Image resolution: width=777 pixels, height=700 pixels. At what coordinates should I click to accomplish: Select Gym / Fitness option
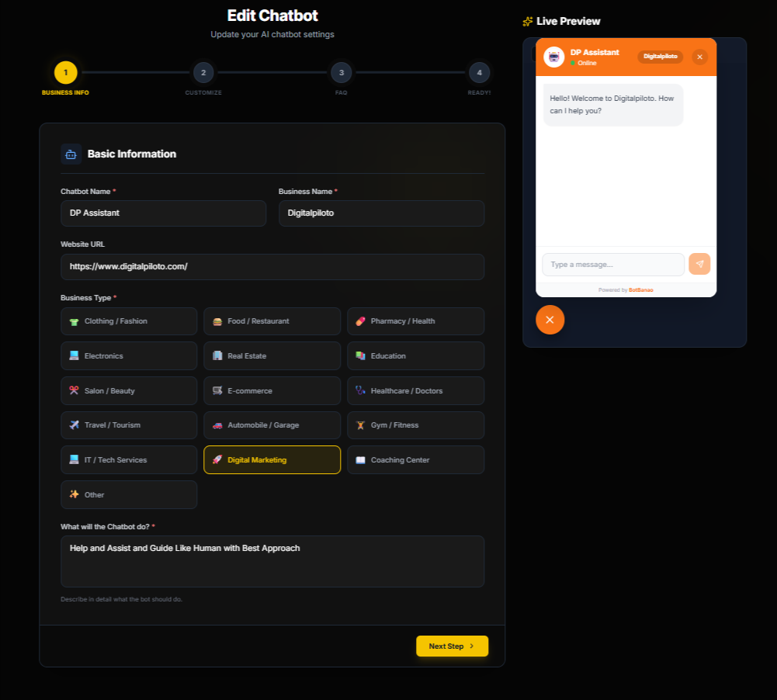click(416, 425)
